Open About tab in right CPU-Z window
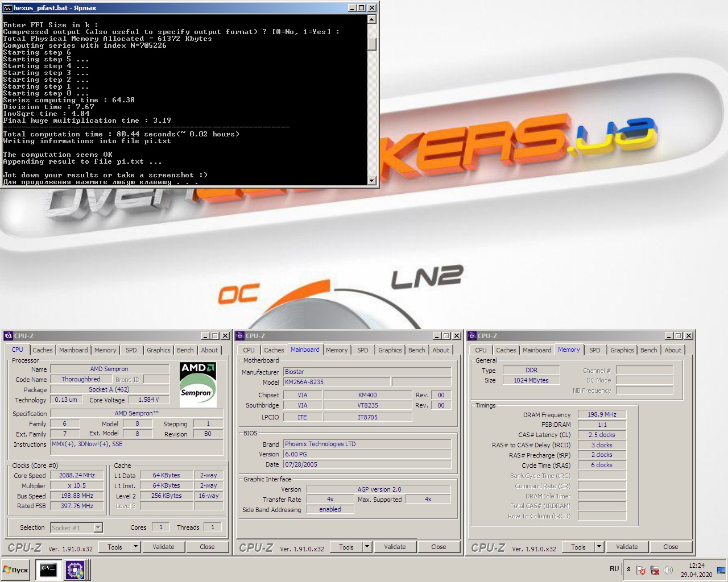 pos(672,350)
